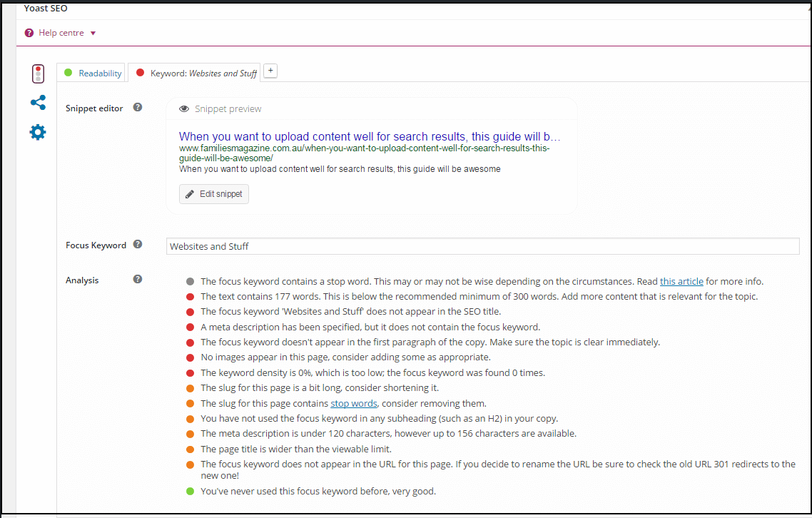Click the green bullet beside 'never used' line
Screen dimensions: 812x518
coord(190,491)
